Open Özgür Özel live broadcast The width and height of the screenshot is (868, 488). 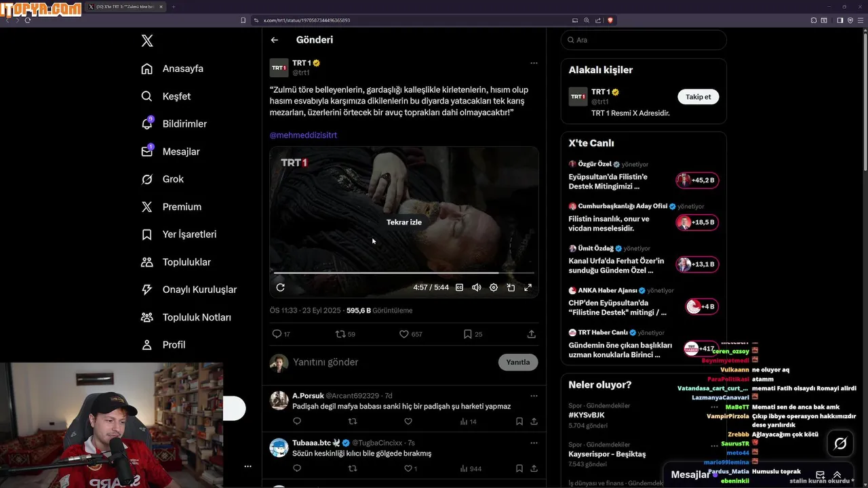point(644,175)
